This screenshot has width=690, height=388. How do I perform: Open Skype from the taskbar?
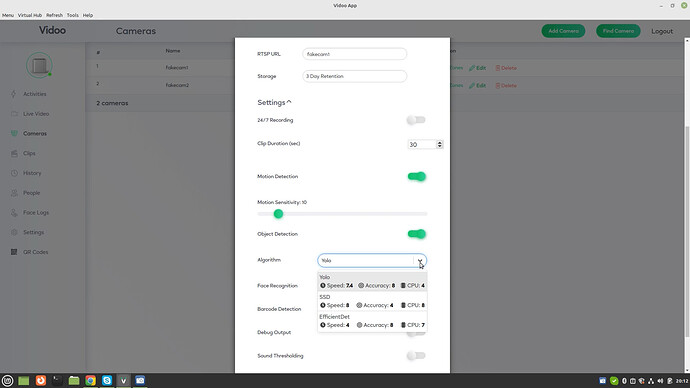tap(107, 381)
